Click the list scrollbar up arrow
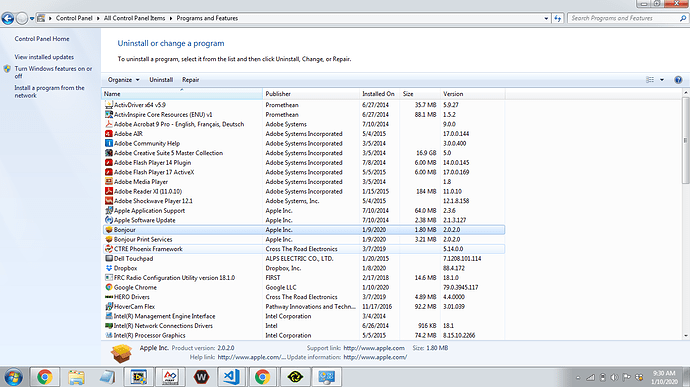This screenshot has width=690, height=387. tap(685, 93)
